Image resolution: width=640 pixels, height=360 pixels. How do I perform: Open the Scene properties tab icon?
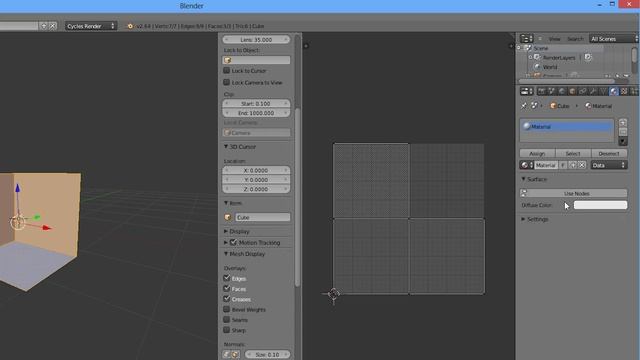pyautogui.click(x=551, y=91)
